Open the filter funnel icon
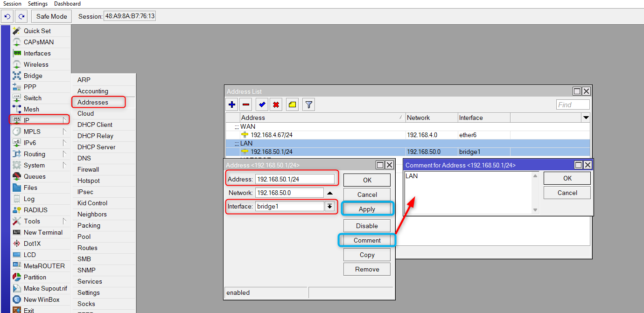 pos(308,105)
